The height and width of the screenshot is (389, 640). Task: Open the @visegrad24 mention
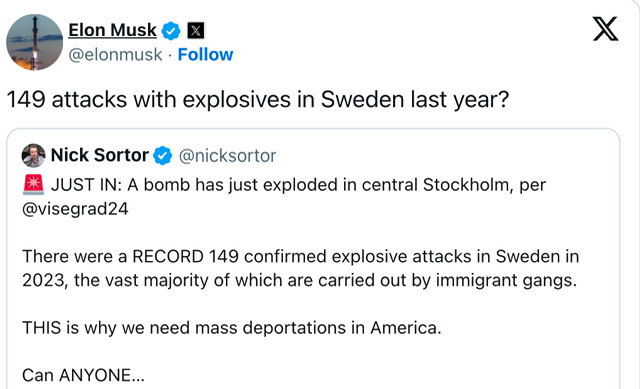coord(76,209)
